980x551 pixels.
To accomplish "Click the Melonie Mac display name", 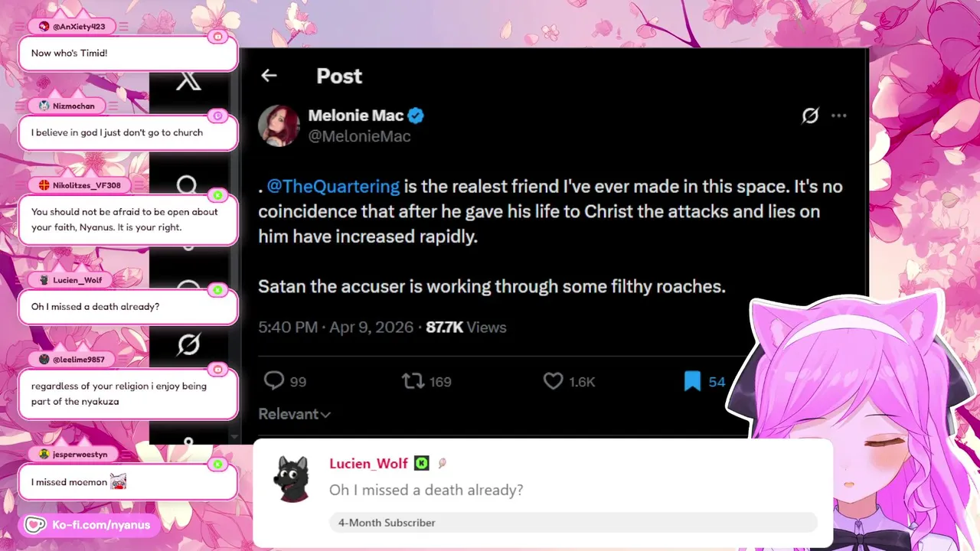I will click(x=355, y=116).
